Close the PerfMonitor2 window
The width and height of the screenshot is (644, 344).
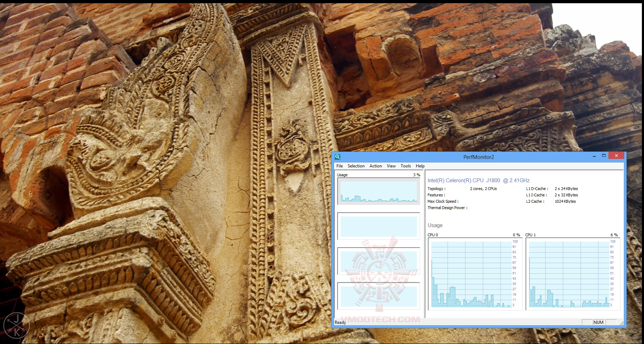coord(616,156)
